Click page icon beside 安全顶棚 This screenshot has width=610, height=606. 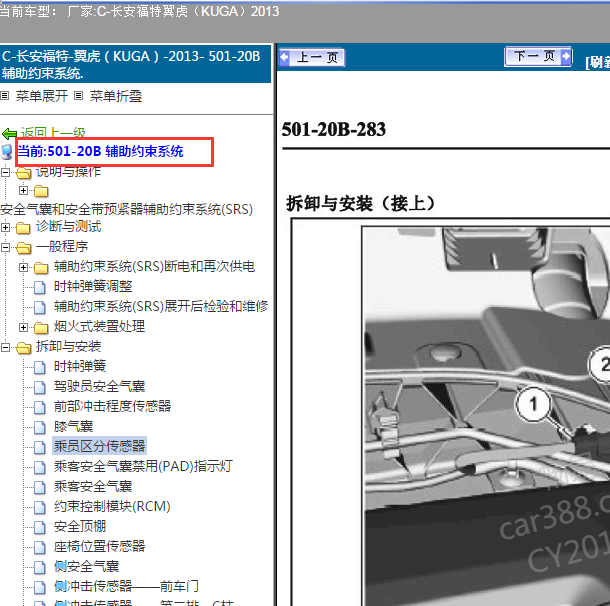click(40, 527)
